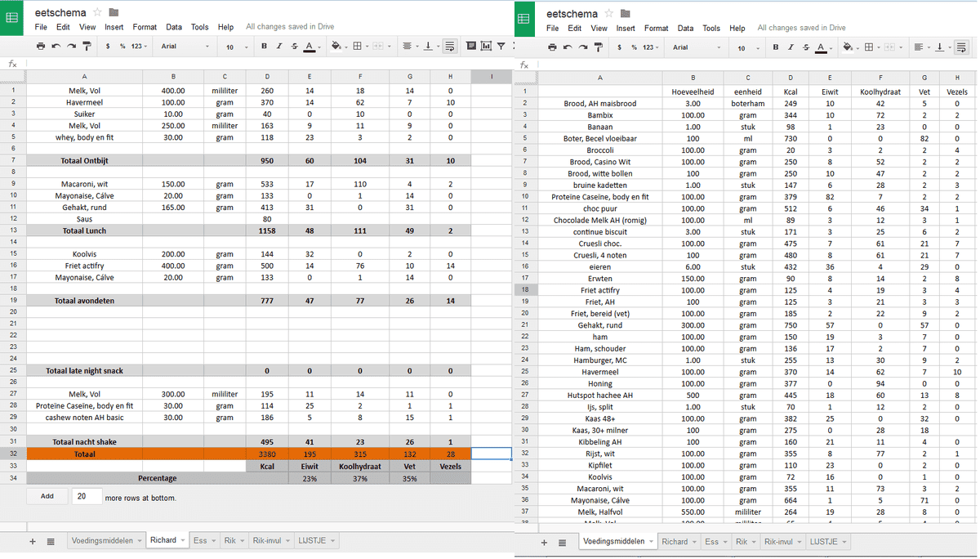Toggle text wrapping in the left toolbar
The width and height of the screenshot is (980, 559).
coord(449,47)
